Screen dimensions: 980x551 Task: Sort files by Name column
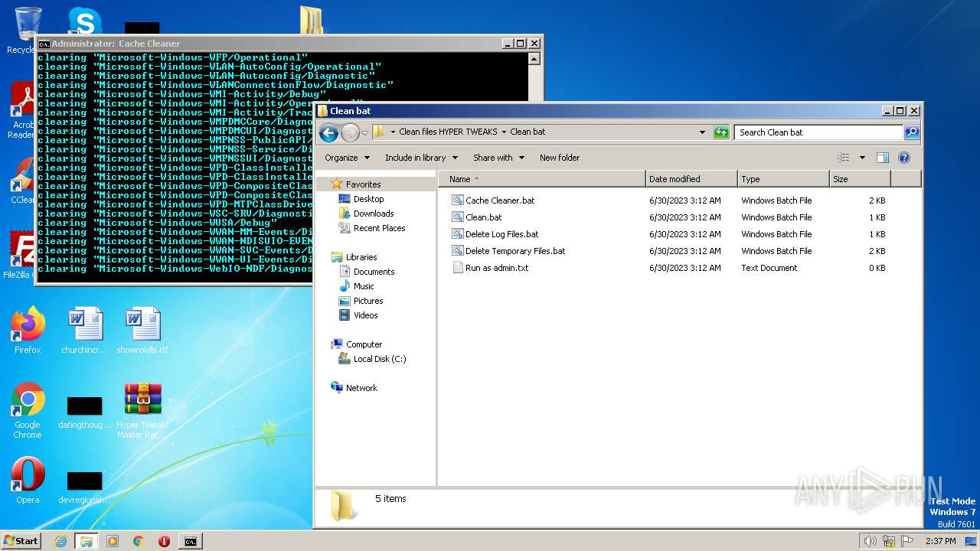pos(542,179)
